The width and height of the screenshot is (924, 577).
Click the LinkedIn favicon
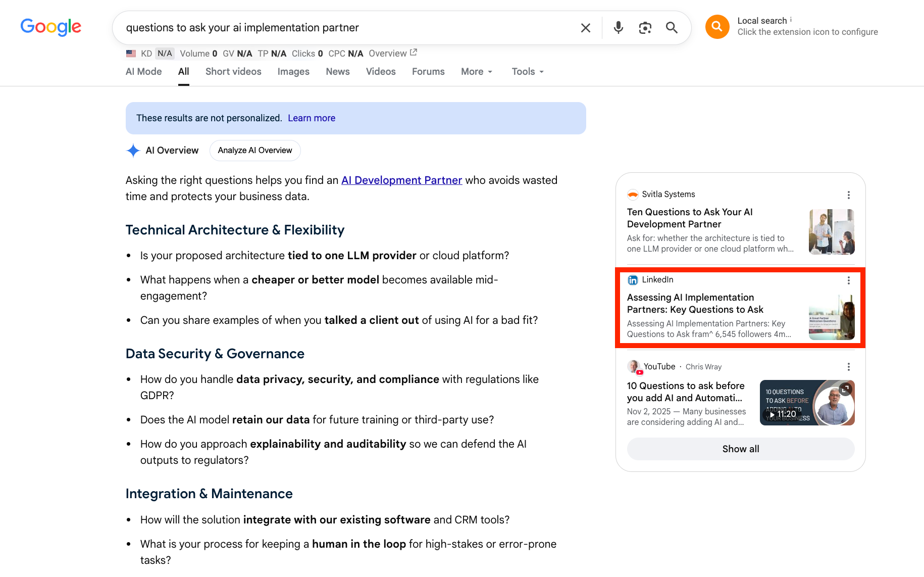(633, 280)
